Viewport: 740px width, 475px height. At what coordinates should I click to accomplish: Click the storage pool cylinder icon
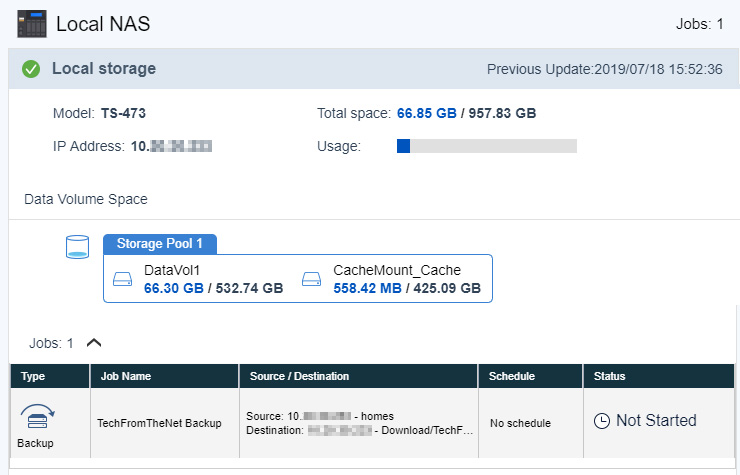point(77,247)
